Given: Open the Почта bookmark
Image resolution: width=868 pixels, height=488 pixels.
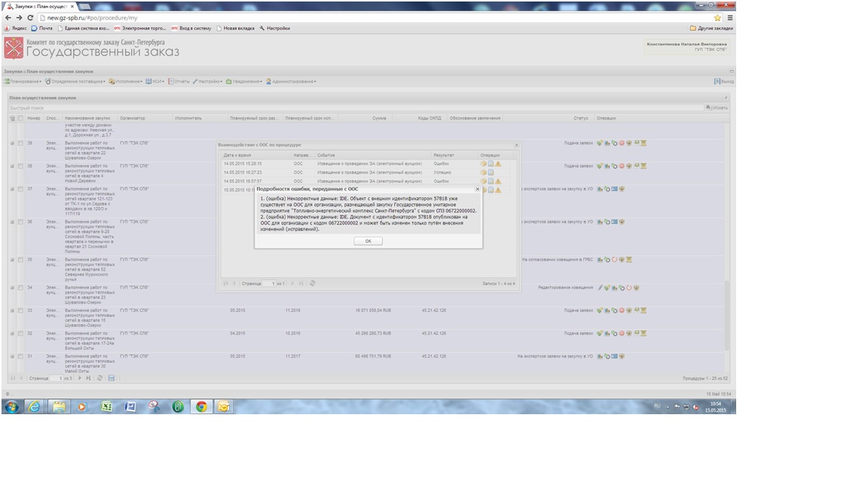Looking at the screenshot, I should 42,28.
